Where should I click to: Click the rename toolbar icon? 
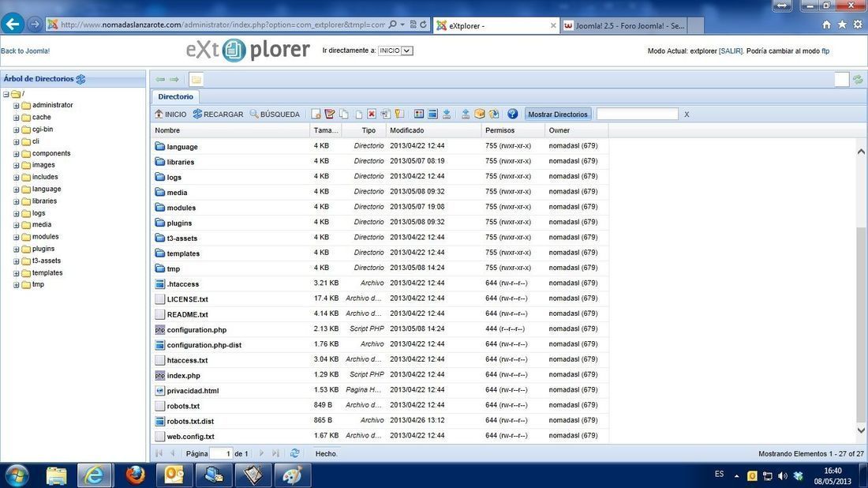click(385, 114)
